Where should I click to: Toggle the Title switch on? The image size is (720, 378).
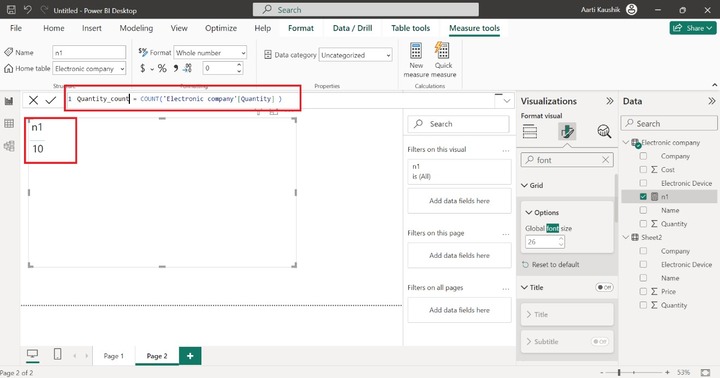604,288
